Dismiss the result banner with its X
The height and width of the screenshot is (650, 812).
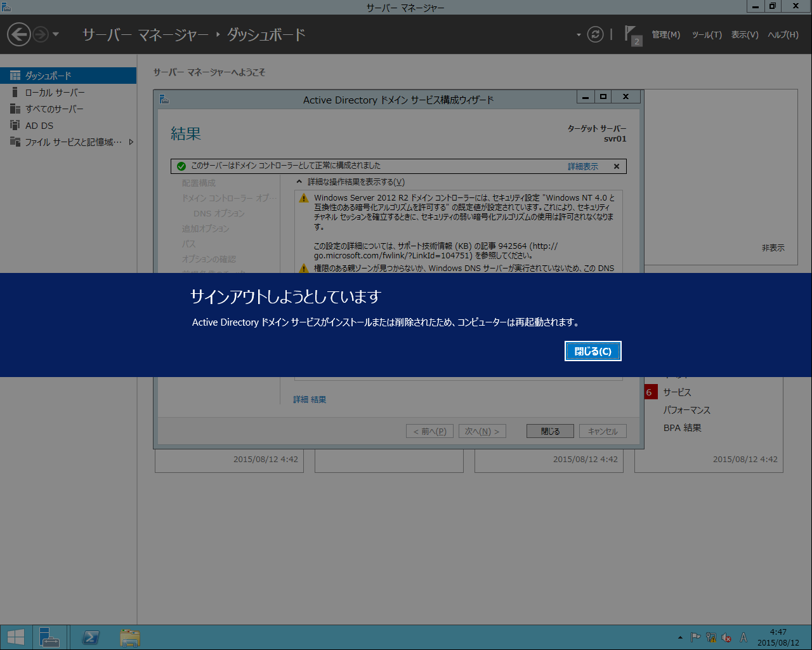tap(616, 166)
